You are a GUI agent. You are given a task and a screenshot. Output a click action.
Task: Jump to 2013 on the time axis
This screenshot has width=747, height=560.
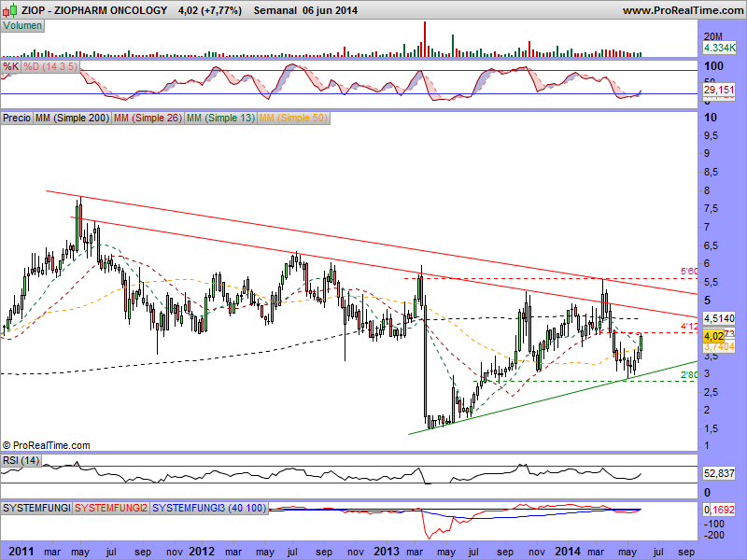coord(387,552)
